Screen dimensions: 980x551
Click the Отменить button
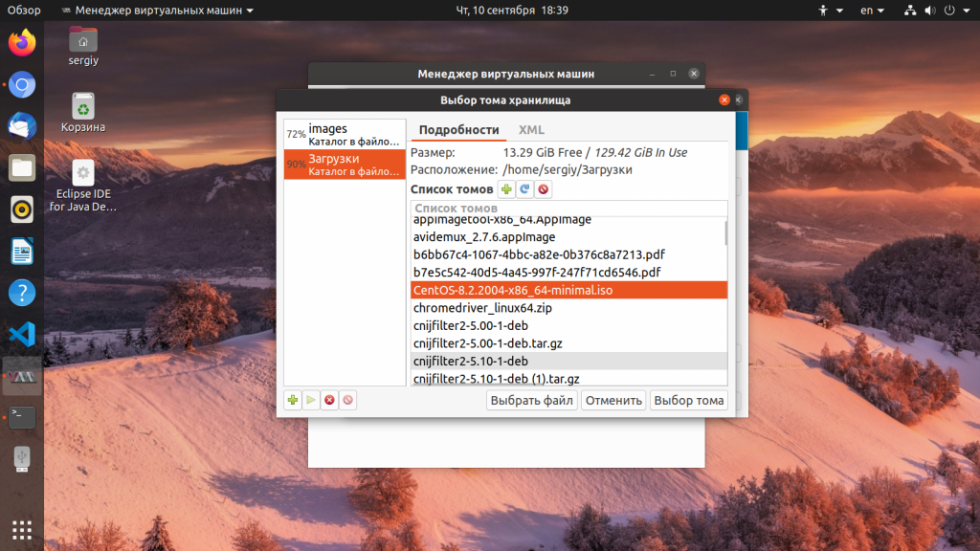point(613,401)
